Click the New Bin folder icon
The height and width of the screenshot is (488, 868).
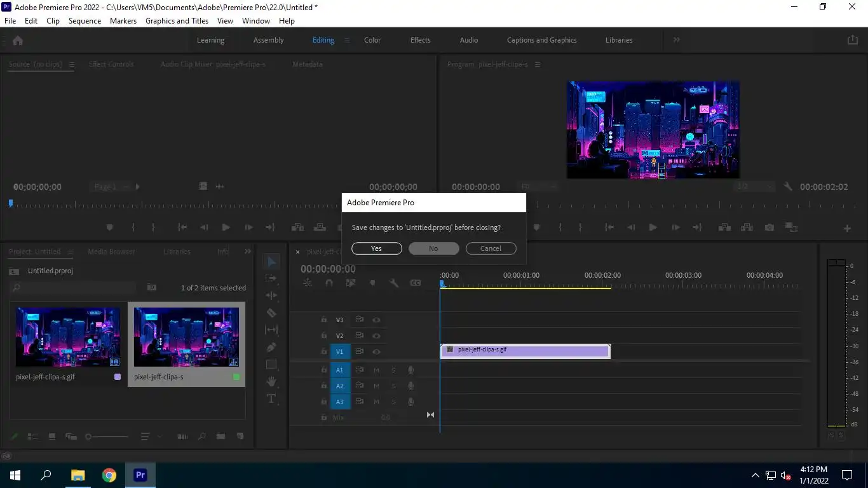click(220, 437)
